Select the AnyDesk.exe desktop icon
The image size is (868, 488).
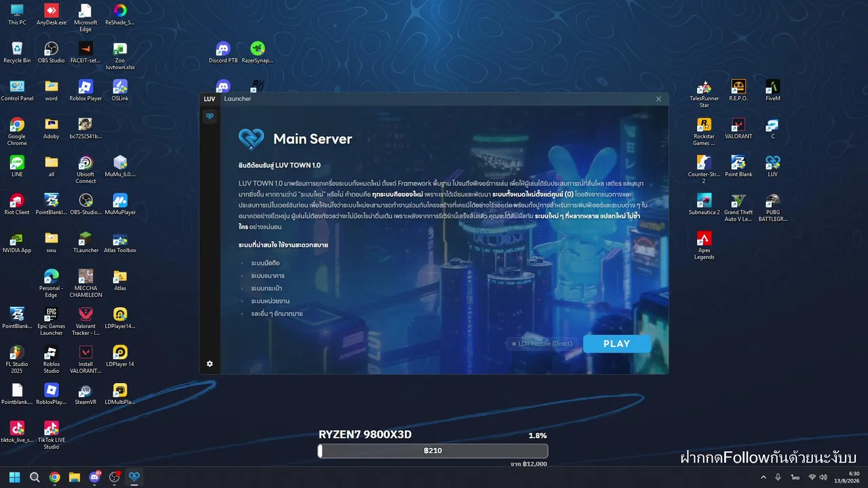pyautogui.click(x=52, y=14)
